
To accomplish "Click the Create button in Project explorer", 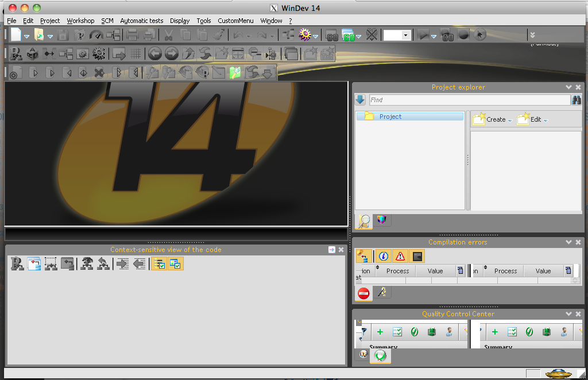I will (492, 119).
